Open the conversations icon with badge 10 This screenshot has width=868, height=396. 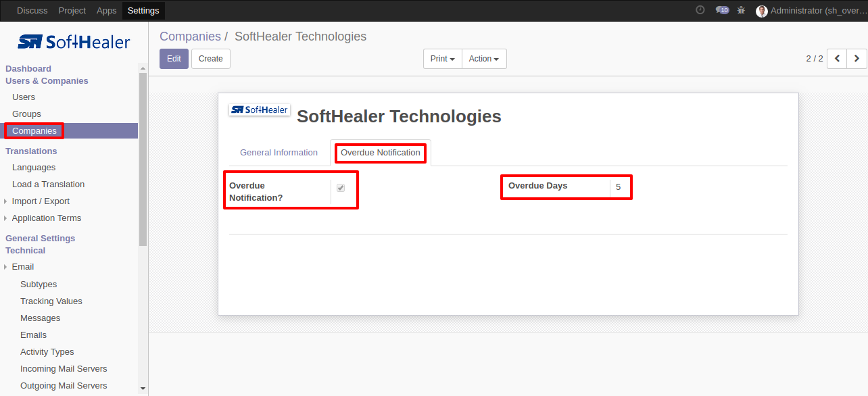[722, 10]
